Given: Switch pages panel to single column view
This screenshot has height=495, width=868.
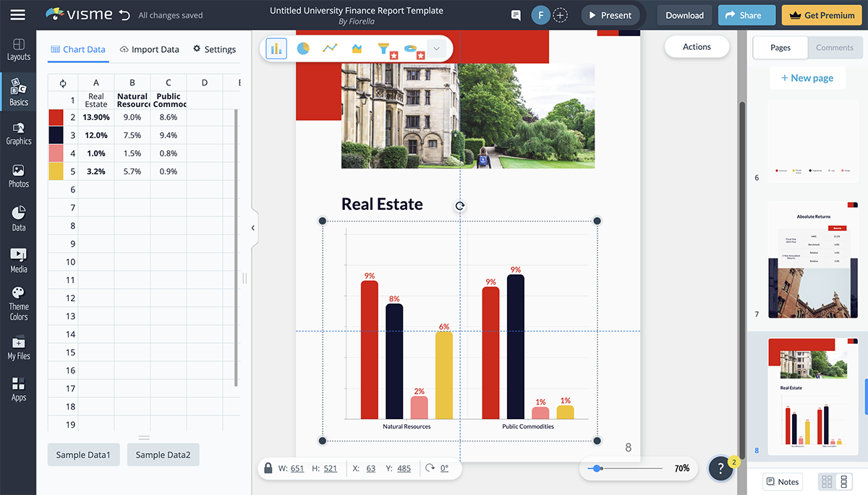Looking at the screenshot, I should [x=843, y=481].
